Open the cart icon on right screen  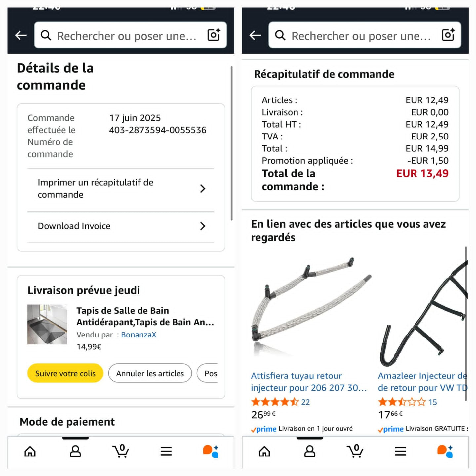tap(355, 451)
